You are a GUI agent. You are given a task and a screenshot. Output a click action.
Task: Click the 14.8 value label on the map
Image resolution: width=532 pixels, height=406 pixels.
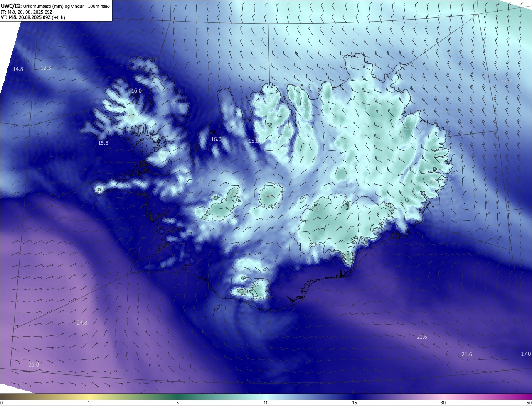(18, 69)
